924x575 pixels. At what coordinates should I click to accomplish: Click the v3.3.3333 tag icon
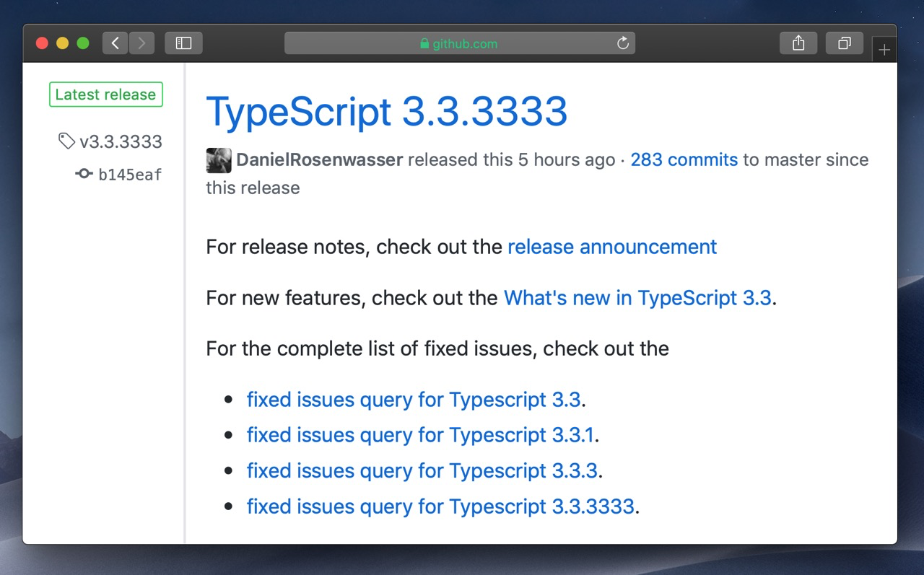click(66, 141)
